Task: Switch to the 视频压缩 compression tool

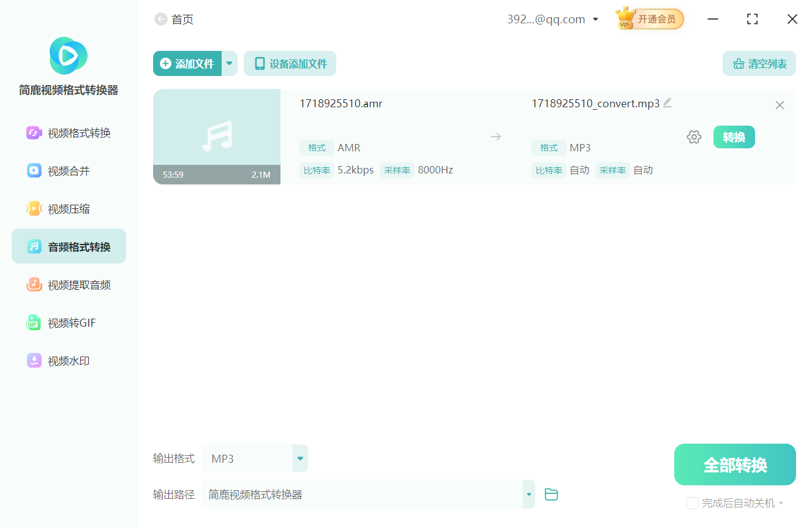Action: [x=67, y=208]
